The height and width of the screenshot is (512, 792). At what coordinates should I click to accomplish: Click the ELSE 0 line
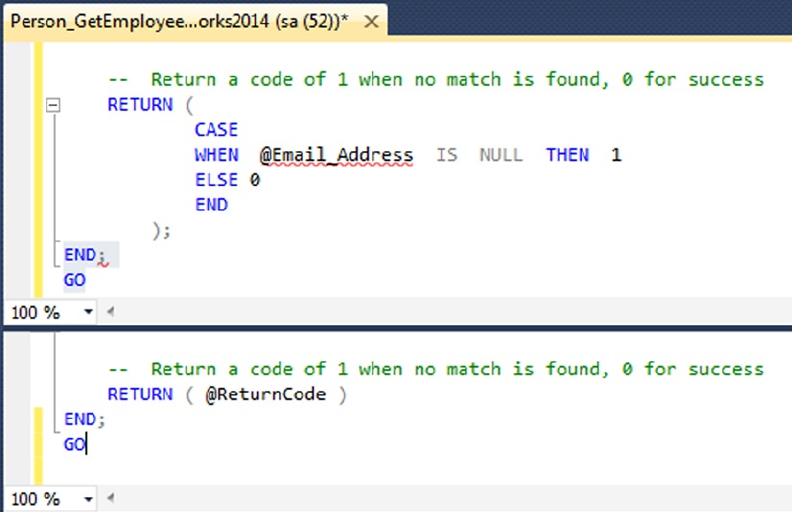(x=227, y=180)
